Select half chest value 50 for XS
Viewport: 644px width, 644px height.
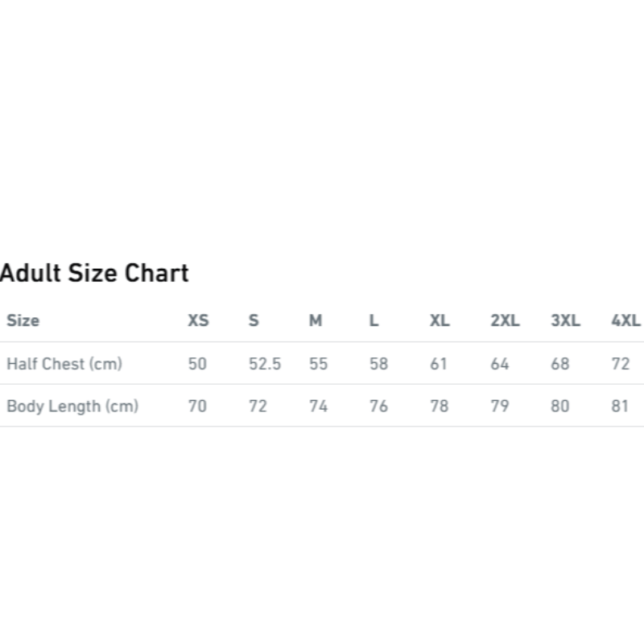coord(197,364)
